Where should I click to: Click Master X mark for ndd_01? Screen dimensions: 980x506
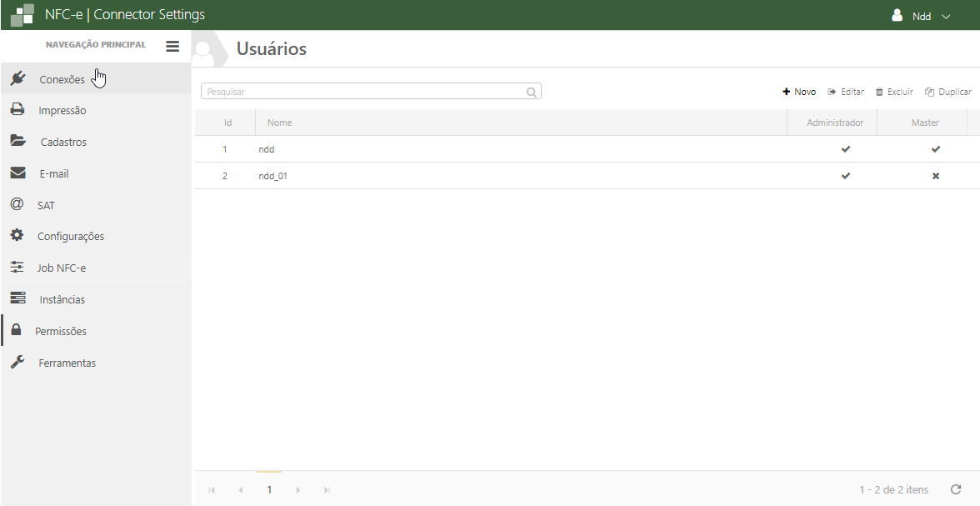[x=935, y=176]
